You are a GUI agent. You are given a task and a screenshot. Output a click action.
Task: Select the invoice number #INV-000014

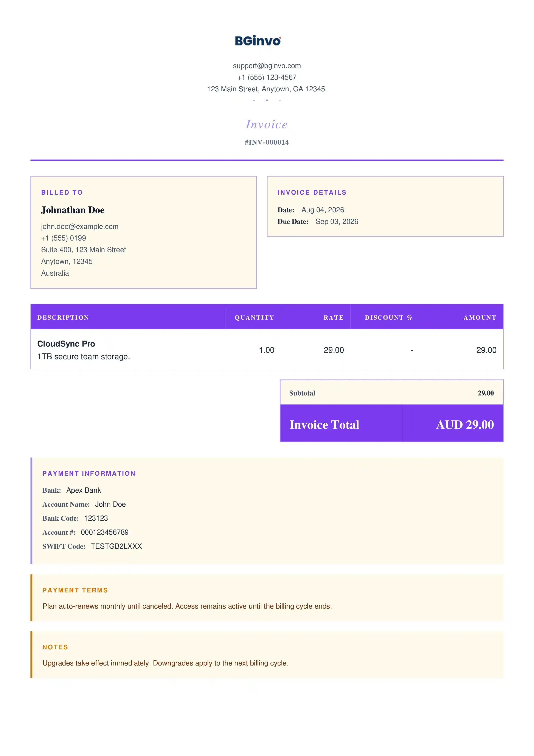click(x=267, y=142)
